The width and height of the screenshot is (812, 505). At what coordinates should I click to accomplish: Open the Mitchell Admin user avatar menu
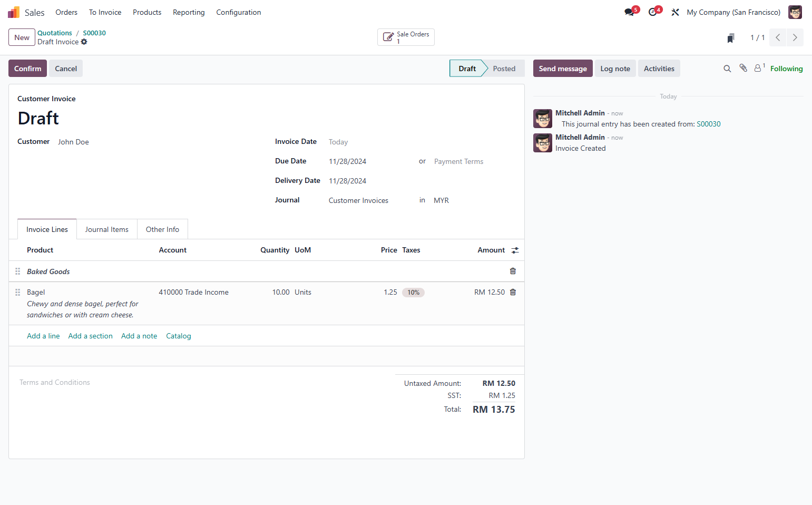click(x=795, y=12)
